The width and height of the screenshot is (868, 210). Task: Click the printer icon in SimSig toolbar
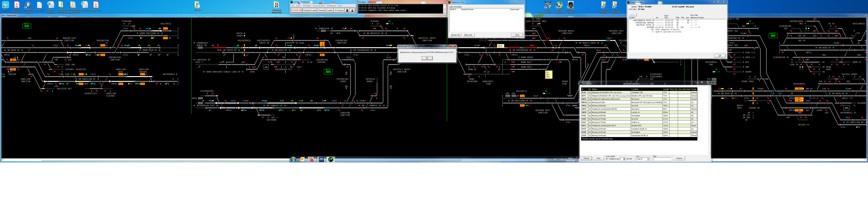352,10
